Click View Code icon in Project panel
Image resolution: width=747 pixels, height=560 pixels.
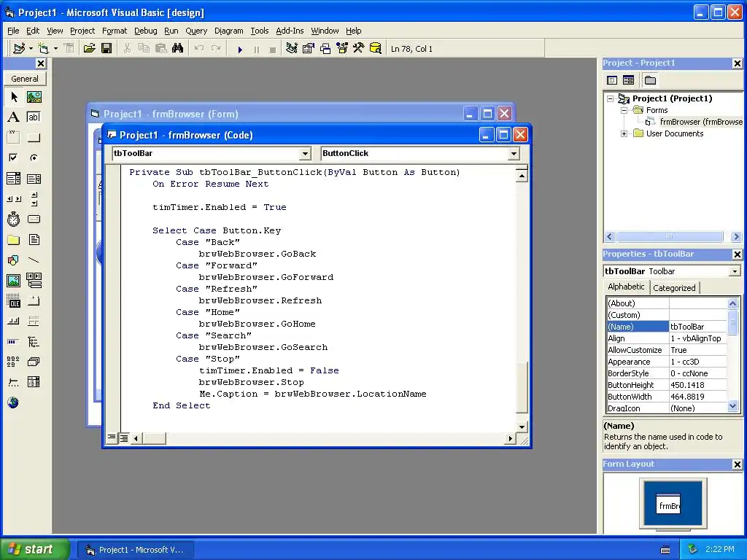612,80
